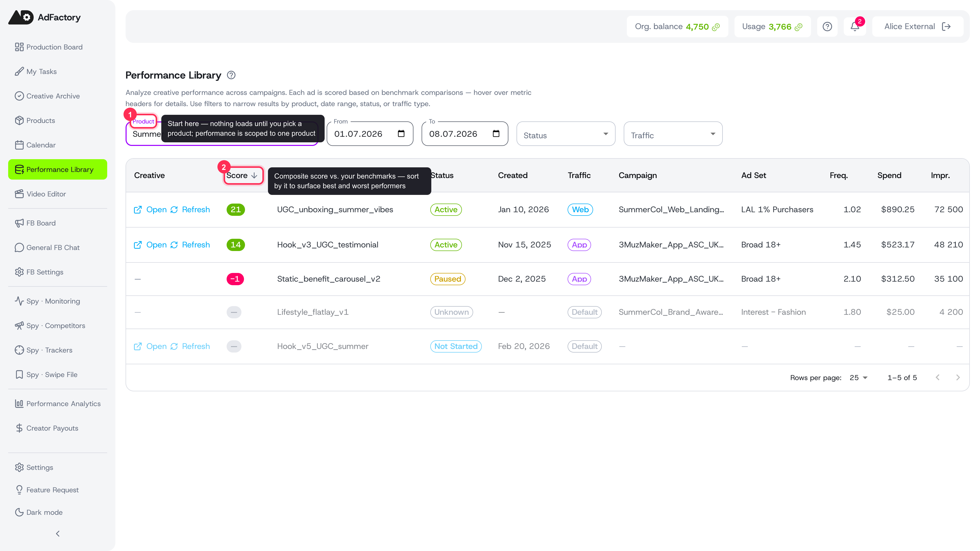Viewport: 980px width, 551px height.
Task: Click the Org. balance 4,750 button
Action: (x=677, y=27)
